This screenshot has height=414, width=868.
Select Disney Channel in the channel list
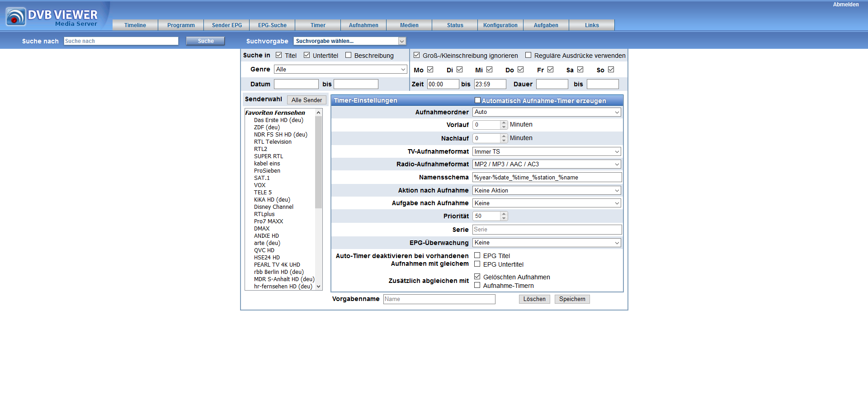274,207
